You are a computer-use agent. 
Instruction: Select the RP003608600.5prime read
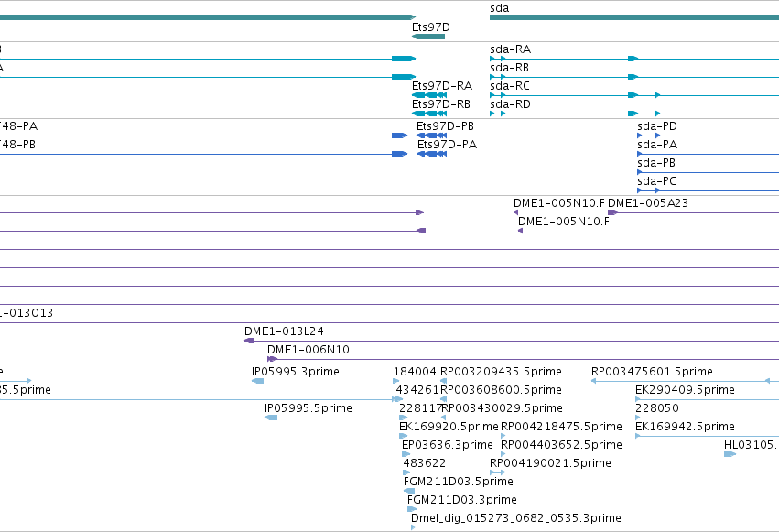click(444, 399)
